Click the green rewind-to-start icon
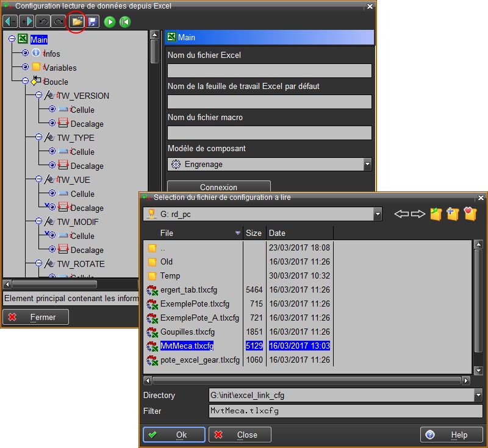Screen dimensions: 488x448 [125, 22]
